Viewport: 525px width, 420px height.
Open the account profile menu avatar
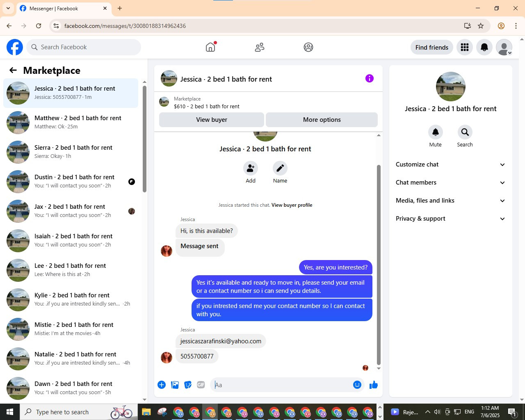[x=504, y=47]
